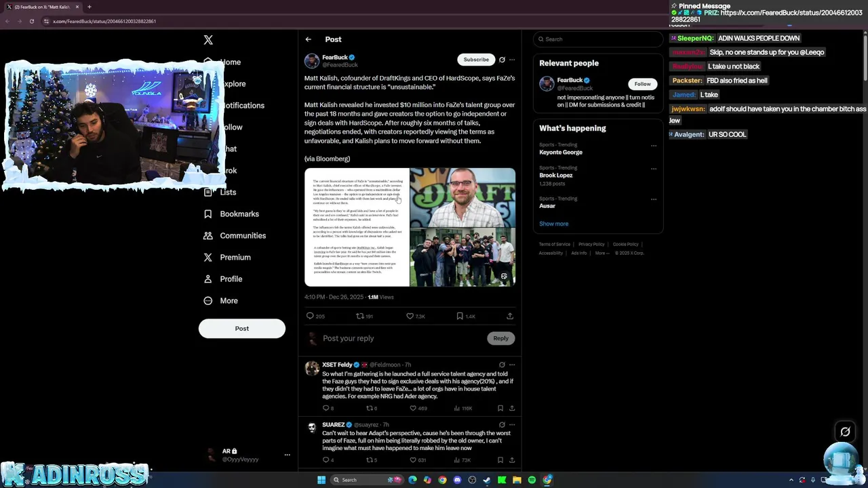View analytics for XSET Feldy's reply, 116K

[x=456, y=408]
